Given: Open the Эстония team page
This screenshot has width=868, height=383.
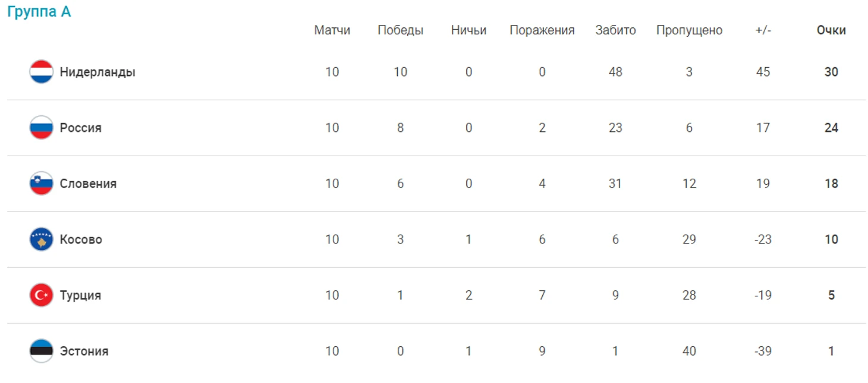Looking at the screenshot, I should pyautogui.click(x=84, y=351).
